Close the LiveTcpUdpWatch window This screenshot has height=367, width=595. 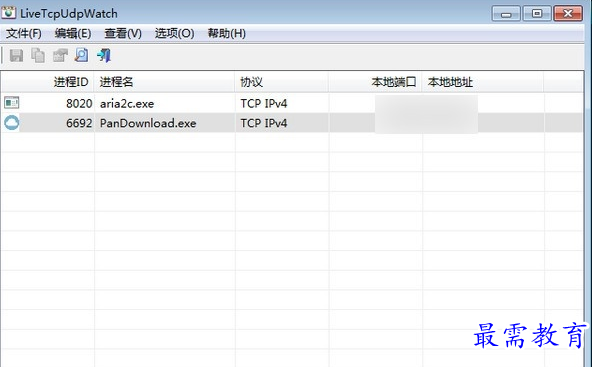coord(568,14)
